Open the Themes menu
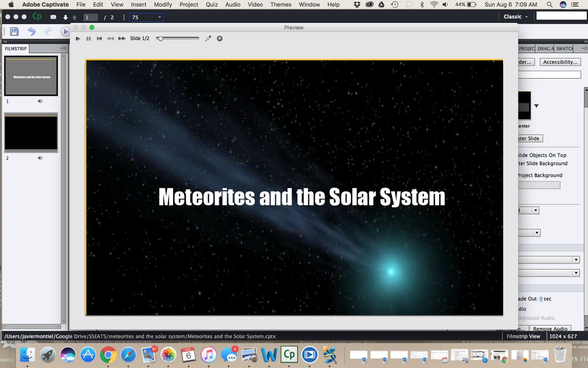The width and height of the screenshot is (588, 368). coord(281,4)
